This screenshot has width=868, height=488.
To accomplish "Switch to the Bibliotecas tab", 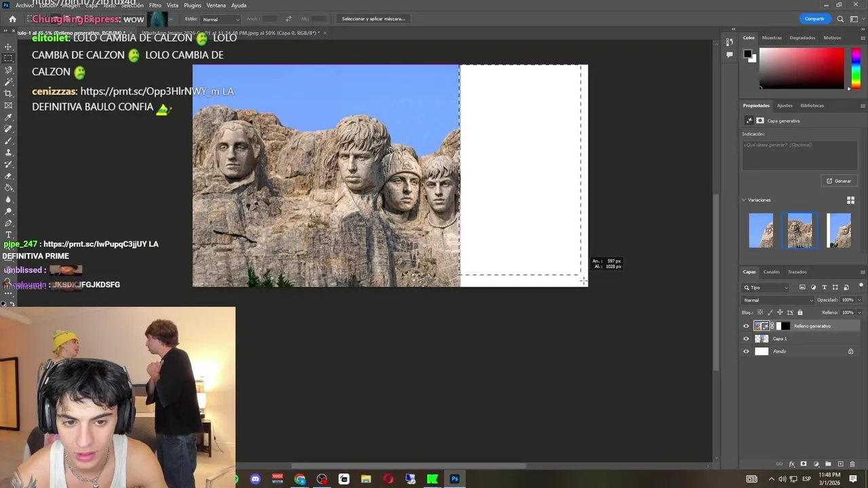I will pyautogui.click(x=812, y=106).
